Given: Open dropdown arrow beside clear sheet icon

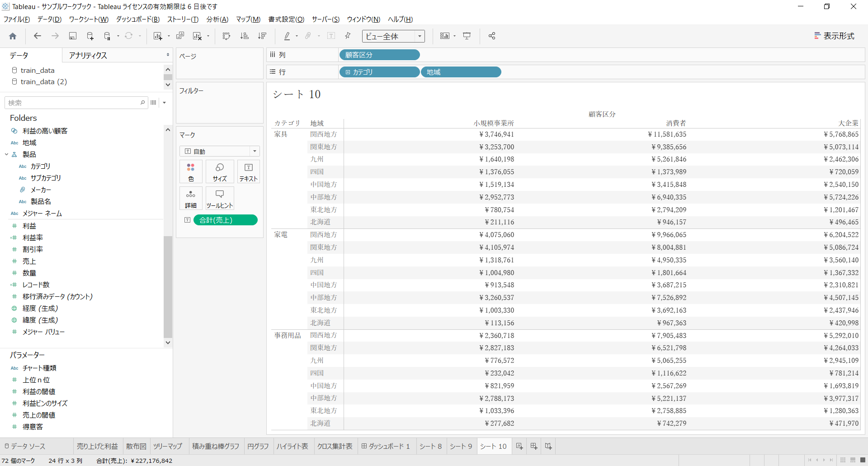Looking at the screenshot, I should pos(208,36).
